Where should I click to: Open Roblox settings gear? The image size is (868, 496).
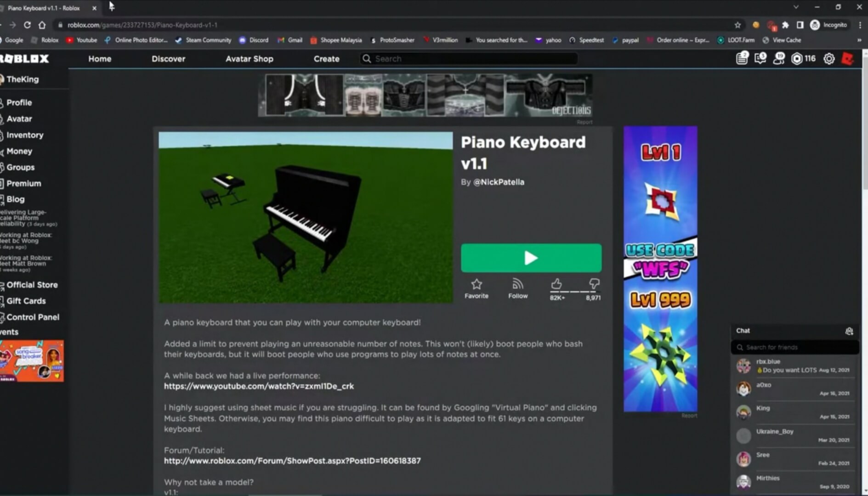pyautogui.click(x=828, y=59)
